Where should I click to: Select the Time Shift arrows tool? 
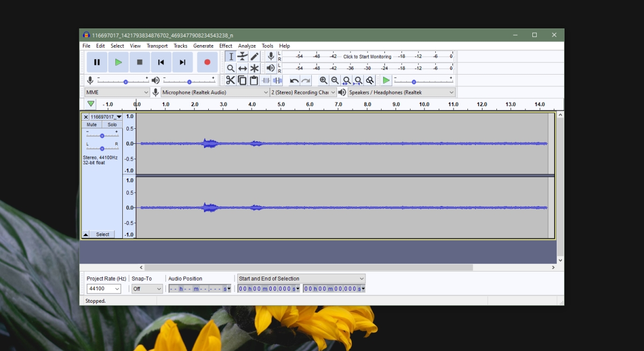tap(243, 68)
